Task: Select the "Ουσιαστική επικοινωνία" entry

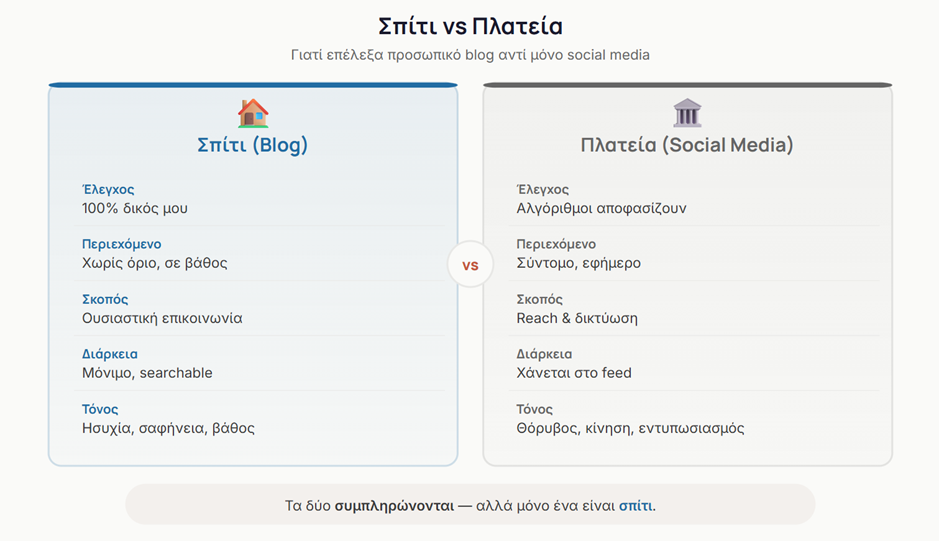Action: [162, 318]
